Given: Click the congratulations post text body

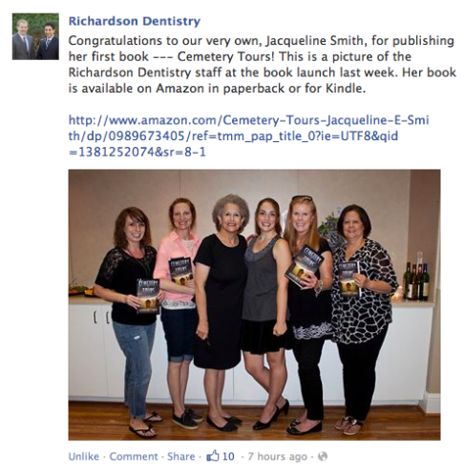Looking at the screenshot, I should pyautogui.click(x=263, y=65).
